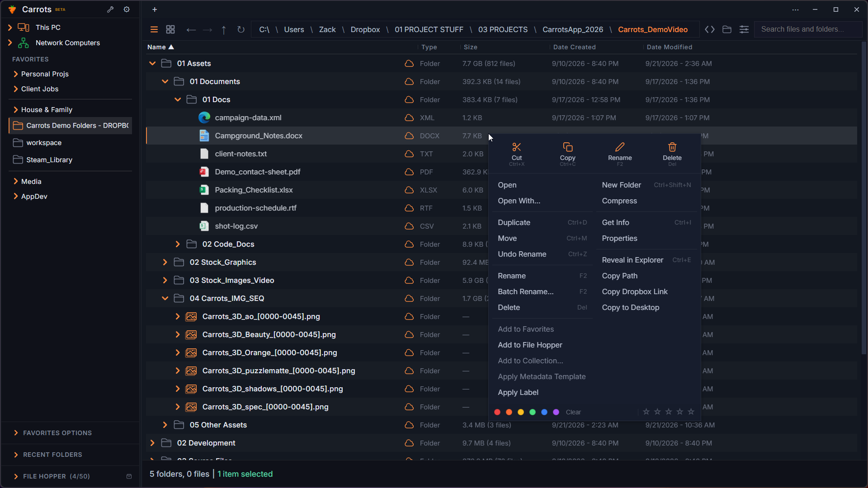Screen dimensions: 868x488
Task: Clear the color label via Clear
Action: pyautogui.click(x=573, y=412)
